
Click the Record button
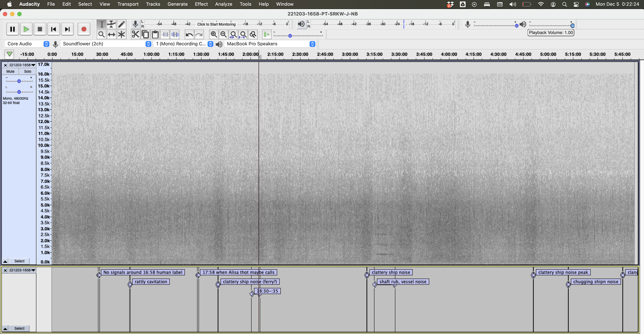coord(84,29)
